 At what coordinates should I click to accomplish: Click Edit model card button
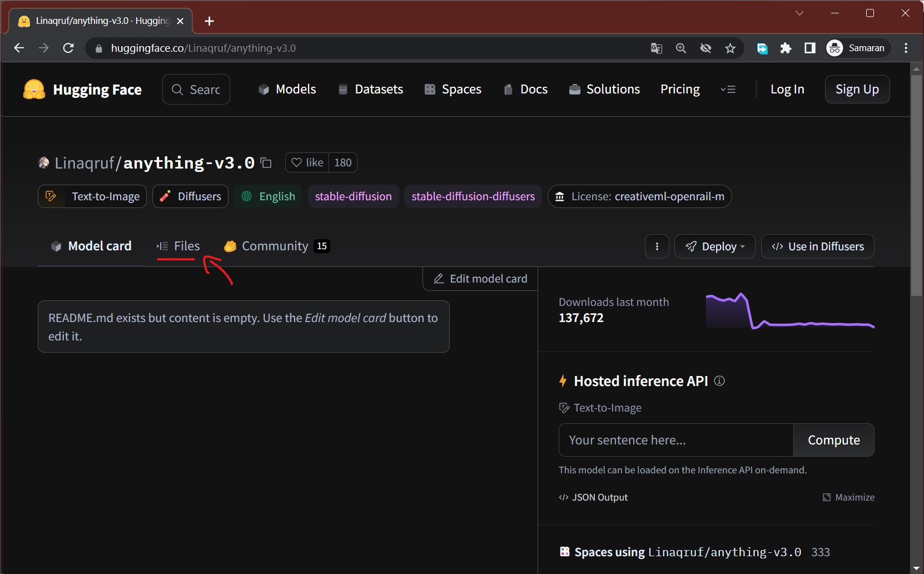tap(480, 279)
